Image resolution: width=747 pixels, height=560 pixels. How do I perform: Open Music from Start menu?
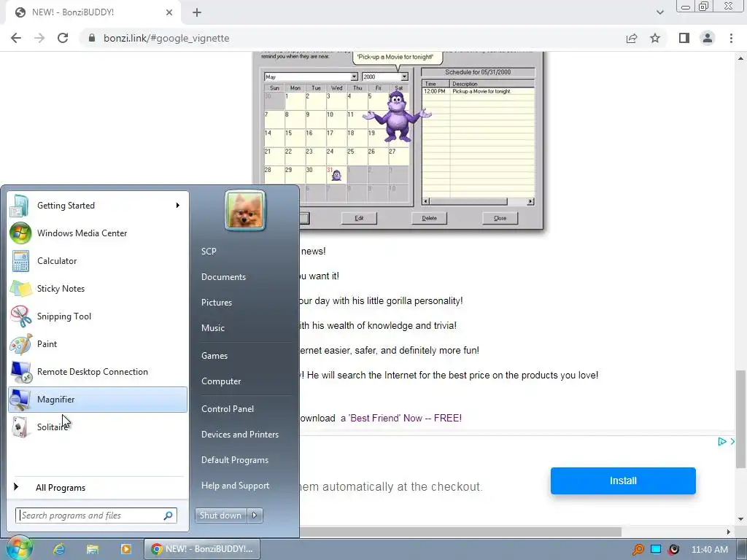pos(212,328)
